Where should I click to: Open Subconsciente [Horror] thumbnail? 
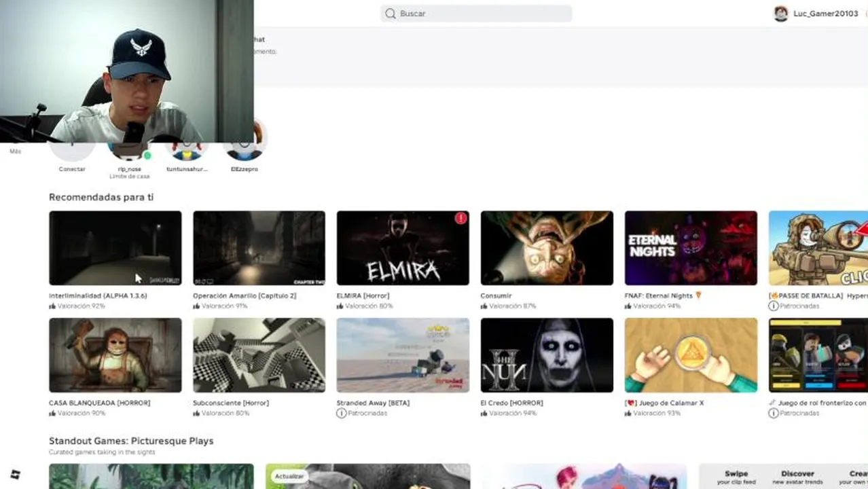(x=259, y=355)
